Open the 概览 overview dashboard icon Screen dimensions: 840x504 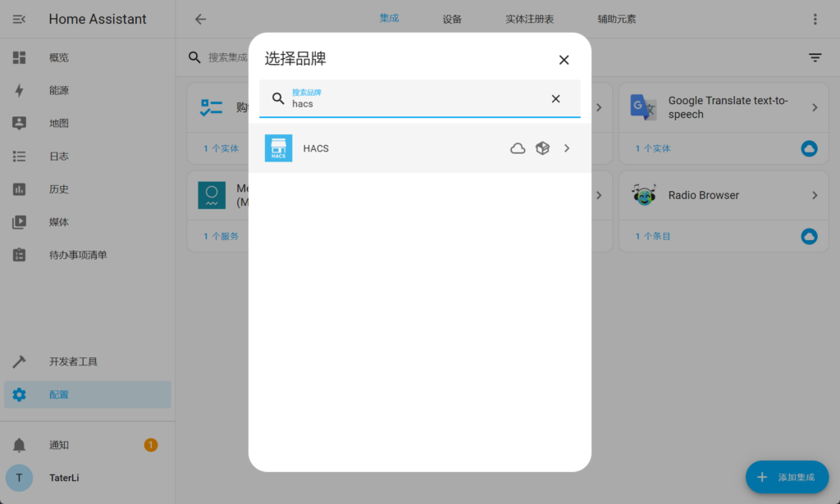click(20, 57)
